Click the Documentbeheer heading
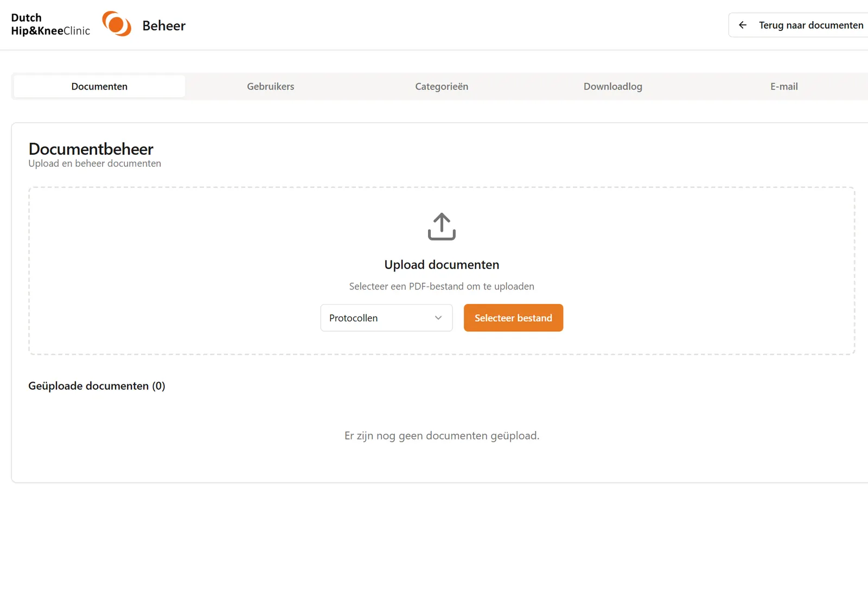 (x=91, y=149)
